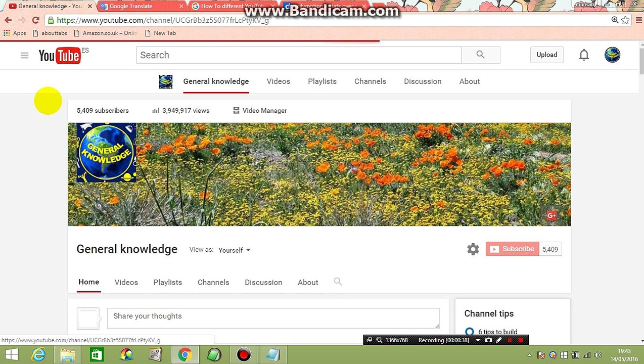The width and height of the screenshot is (644, 364).
Task: Open the notifications bell
Action: click(x=584, y=55)
